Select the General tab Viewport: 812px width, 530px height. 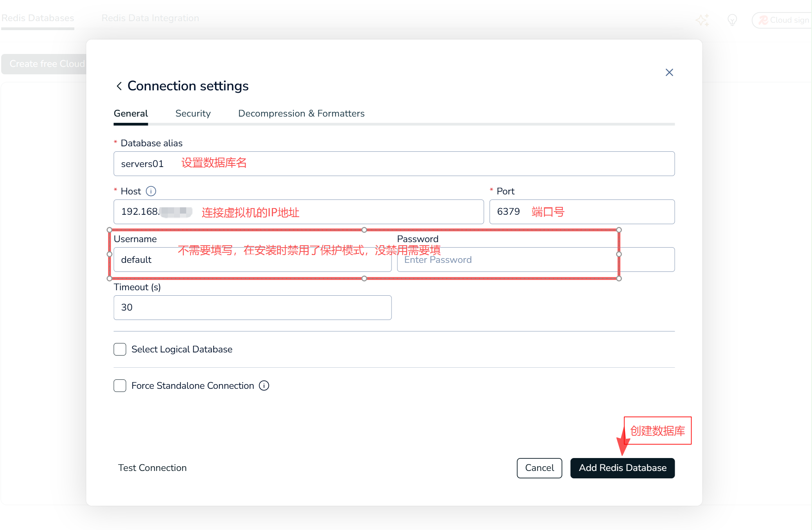(x=131, y=113)
